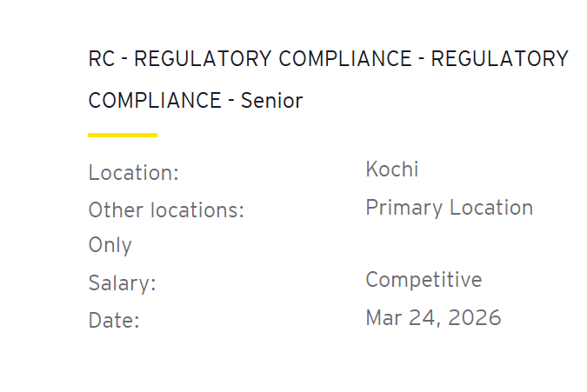The height and width of the screenshot is (392, 587).
Task: Click the 'Other locations:' label
Action: tap(166, 210)
